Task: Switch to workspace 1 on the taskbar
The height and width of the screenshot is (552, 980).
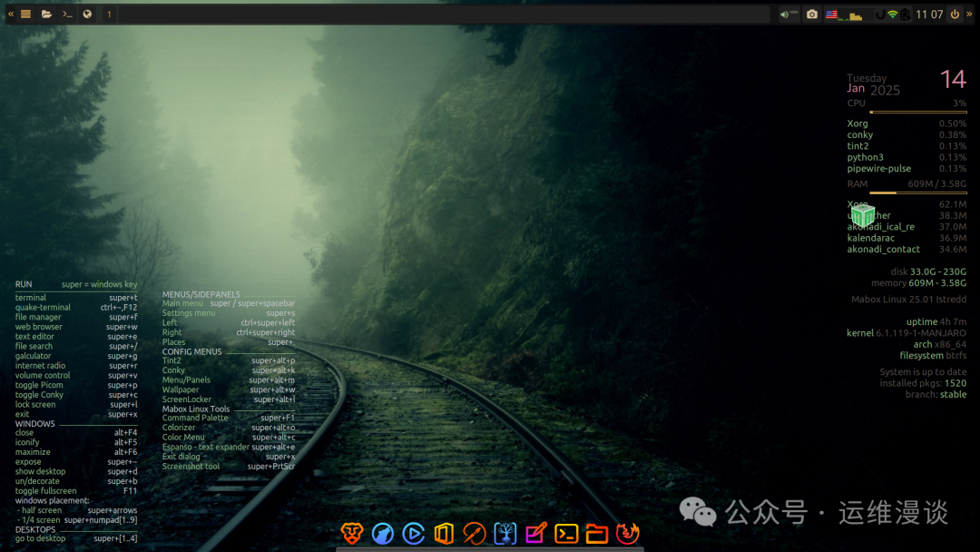Action: point(109,14)
